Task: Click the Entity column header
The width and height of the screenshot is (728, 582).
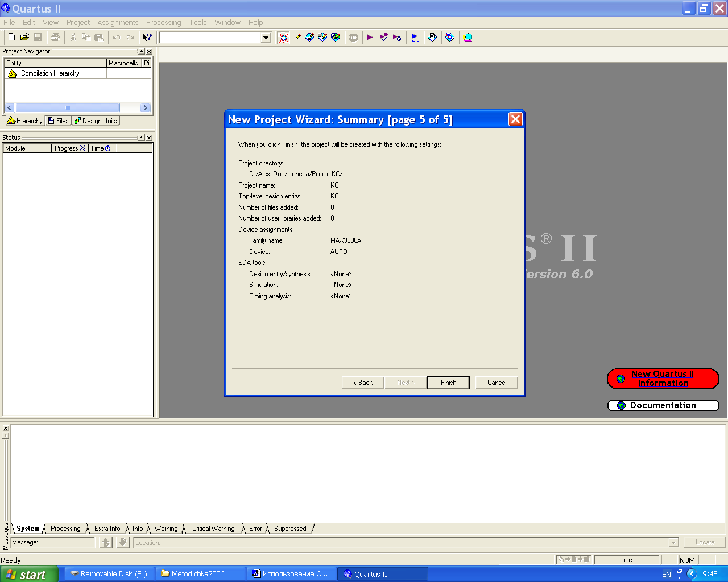Action: [x=55, y=63]
